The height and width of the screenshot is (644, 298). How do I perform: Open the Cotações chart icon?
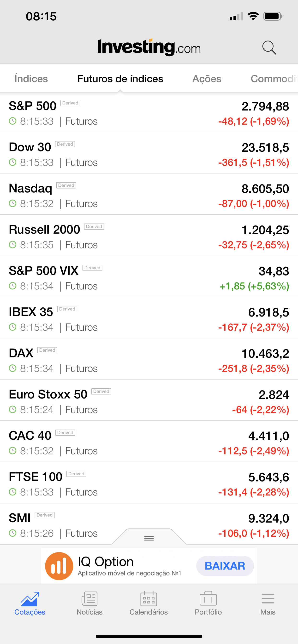pyautogui.click(x=30, y=599)
